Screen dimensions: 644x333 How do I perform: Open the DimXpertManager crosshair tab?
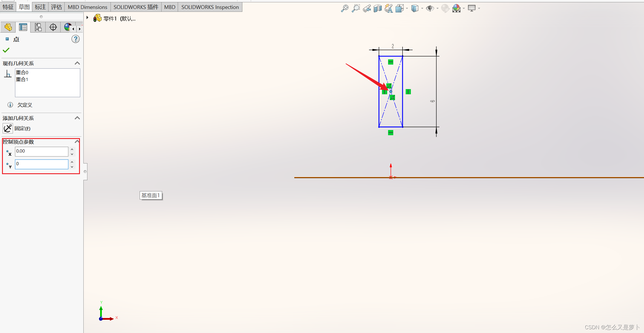point(53,27)
